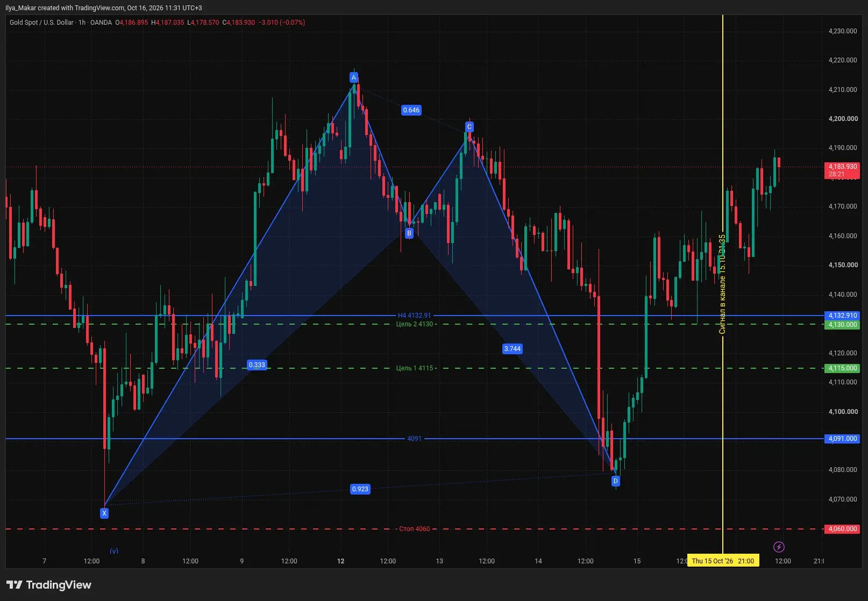Click the 0.646 ratio label

point(411,110)
